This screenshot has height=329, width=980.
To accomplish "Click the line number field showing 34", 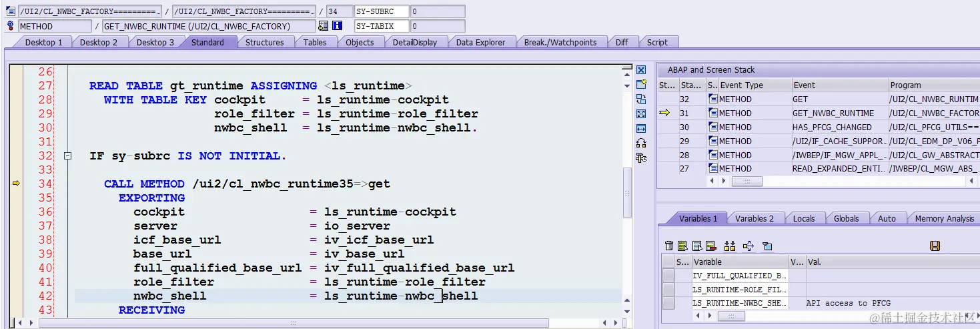I will coord(340,11).
